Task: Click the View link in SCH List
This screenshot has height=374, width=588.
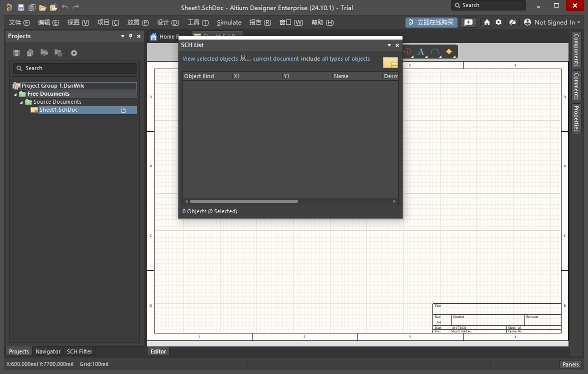Action: [x=188, y=59]
